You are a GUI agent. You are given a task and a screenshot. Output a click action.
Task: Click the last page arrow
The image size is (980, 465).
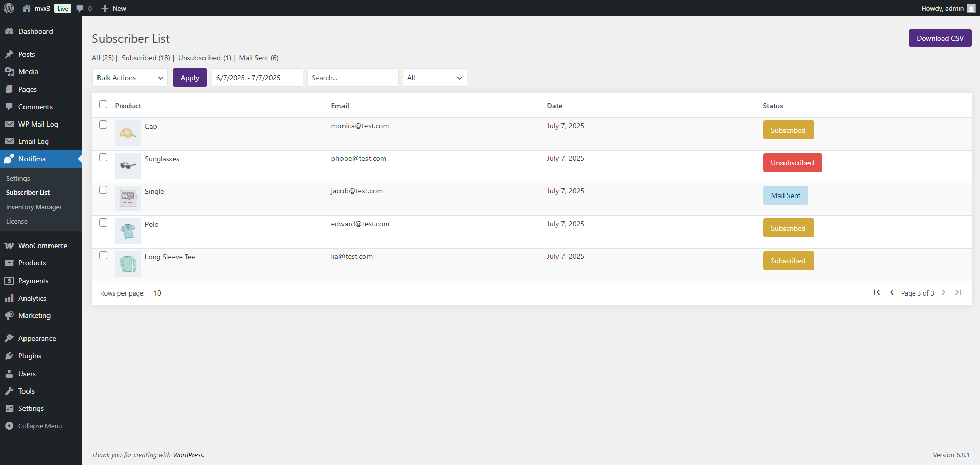point(958,292)
